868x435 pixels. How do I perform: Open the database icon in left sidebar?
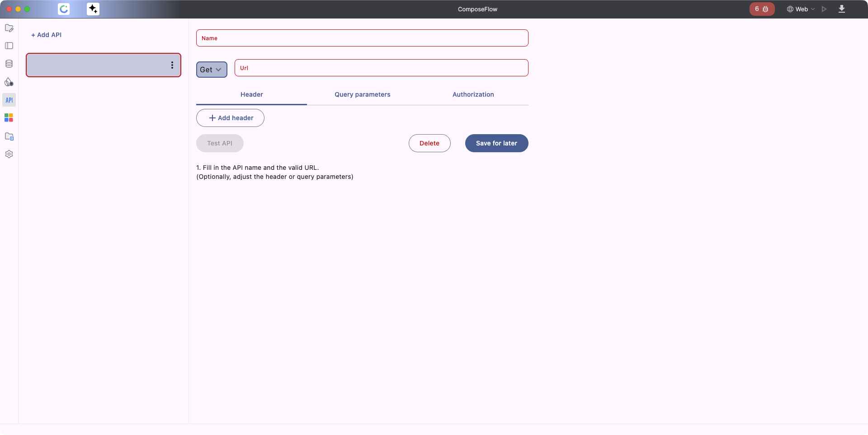pyautogui.click(x=9, y=64)
